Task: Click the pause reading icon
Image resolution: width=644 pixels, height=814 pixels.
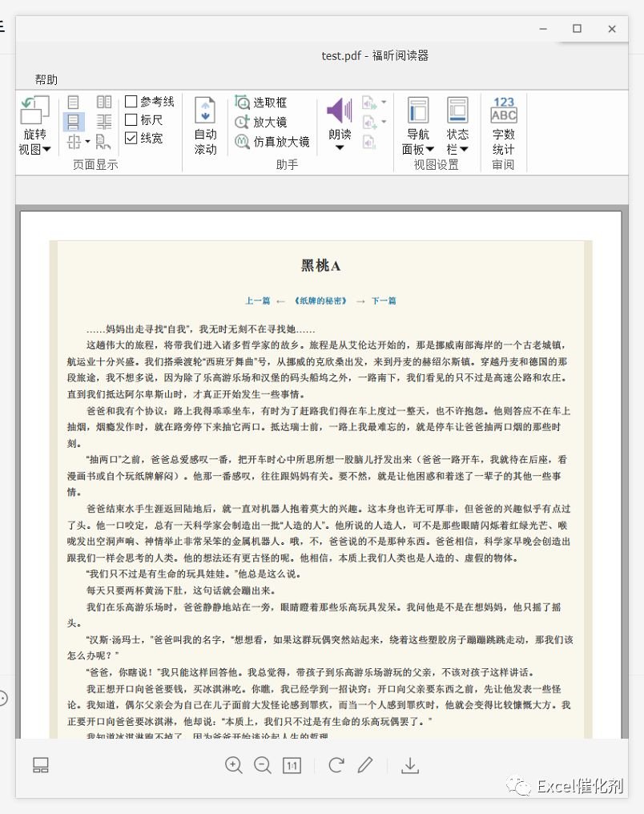Action: tap(369, 142)
